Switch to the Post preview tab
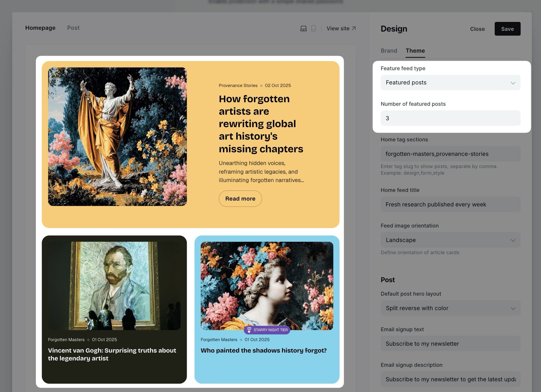This screenshot has height=392, width=541. [x=73, y=28]
